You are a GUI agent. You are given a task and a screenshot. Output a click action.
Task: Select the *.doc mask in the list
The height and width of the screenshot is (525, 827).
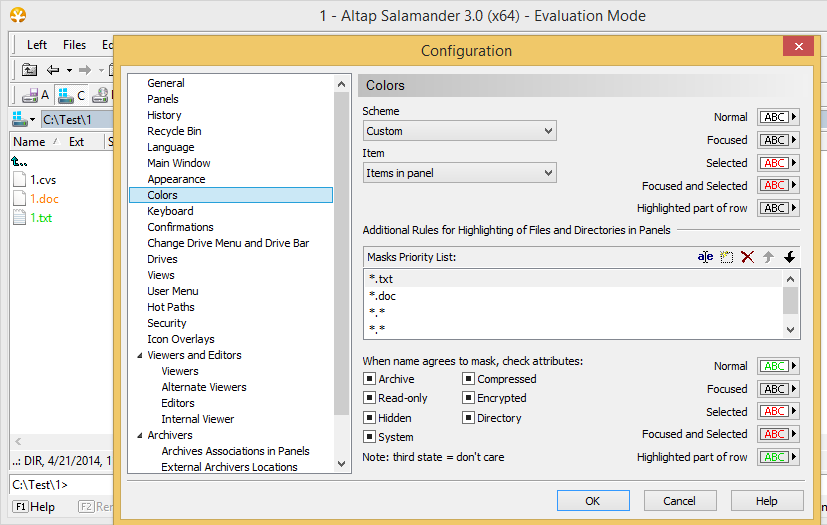point(573,296)
